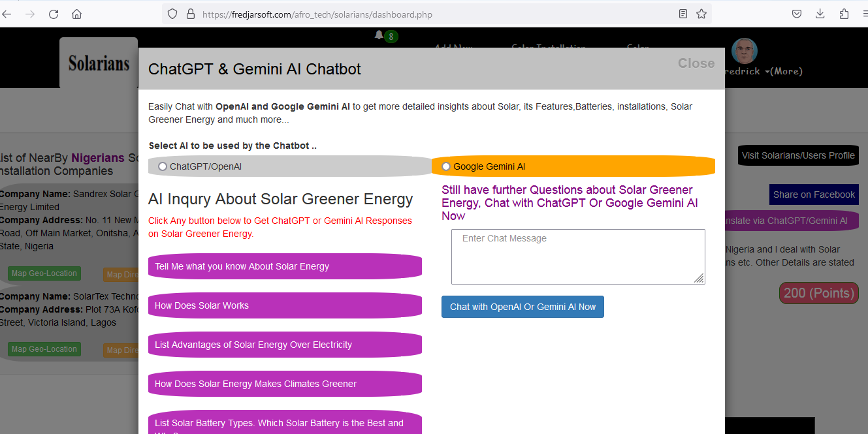868x434 pixels.
Task: Click the 'Still have further Questions' purple heading
Action: coord(570,203)
